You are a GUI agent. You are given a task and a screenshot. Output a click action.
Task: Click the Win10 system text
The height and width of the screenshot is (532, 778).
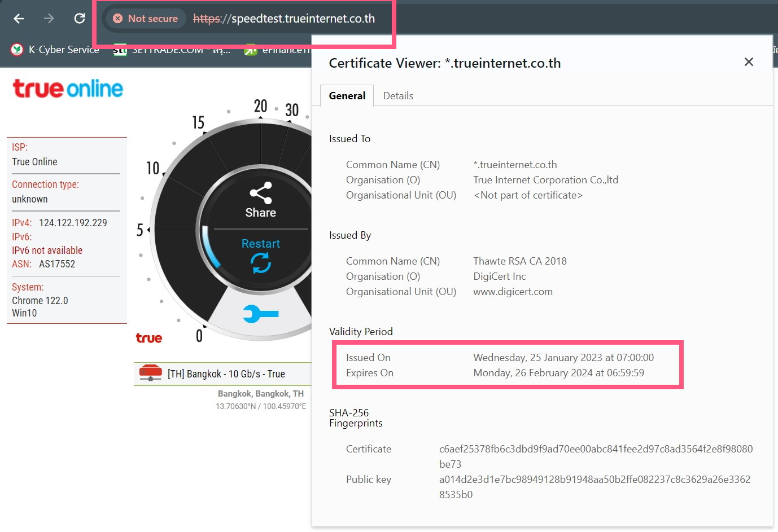click(24, 313)
